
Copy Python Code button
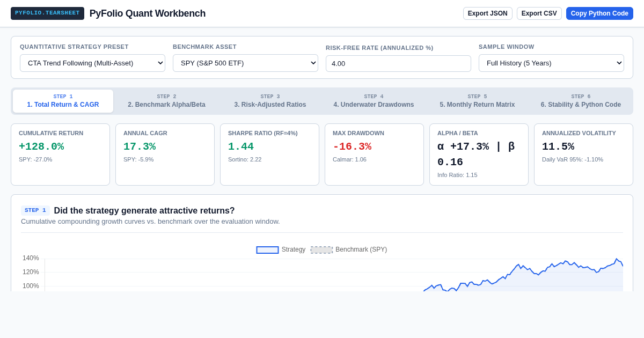(x=599, y=13)
